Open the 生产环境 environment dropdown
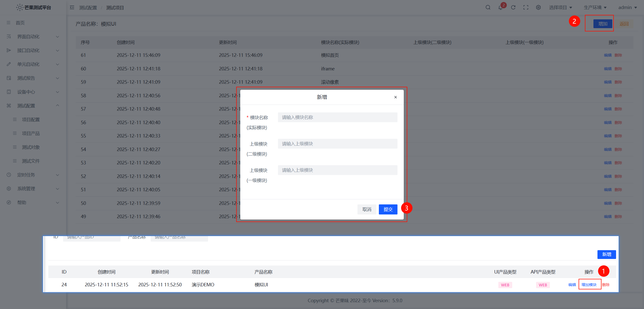The width and height of the screenshot is (644, 309). pos(595,8)
